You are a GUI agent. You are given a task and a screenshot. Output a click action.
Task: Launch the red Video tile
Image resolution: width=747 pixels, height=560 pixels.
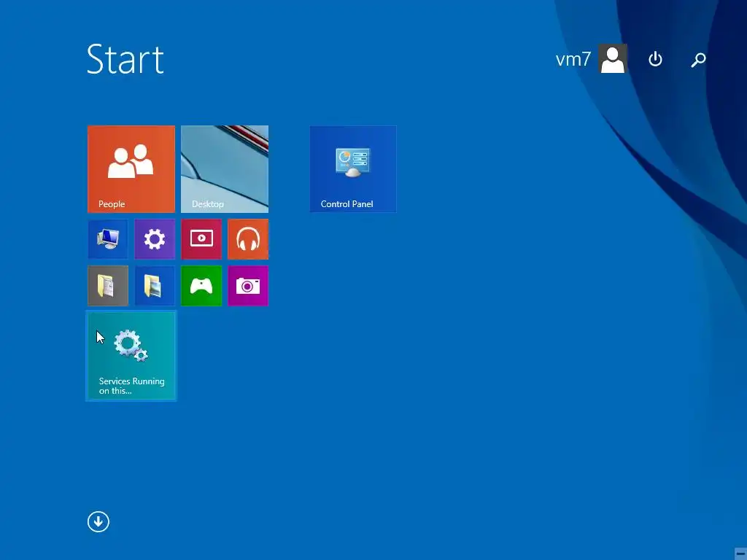201,239
